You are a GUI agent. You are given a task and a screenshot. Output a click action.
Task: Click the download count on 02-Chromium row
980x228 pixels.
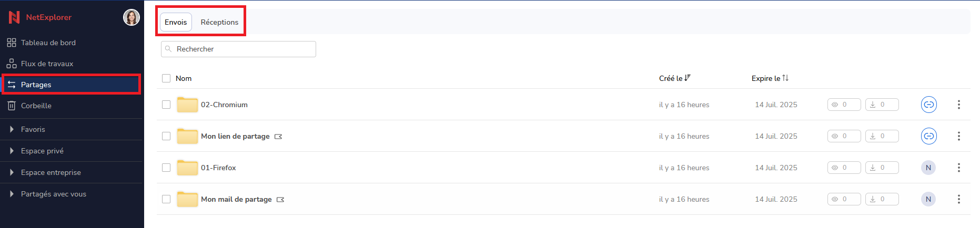(x=882, y=105)
